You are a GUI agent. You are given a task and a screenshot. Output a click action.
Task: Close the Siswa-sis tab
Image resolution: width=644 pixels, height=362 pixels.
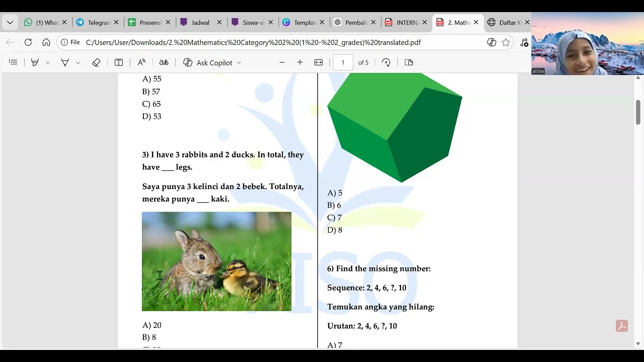[271, 23]
